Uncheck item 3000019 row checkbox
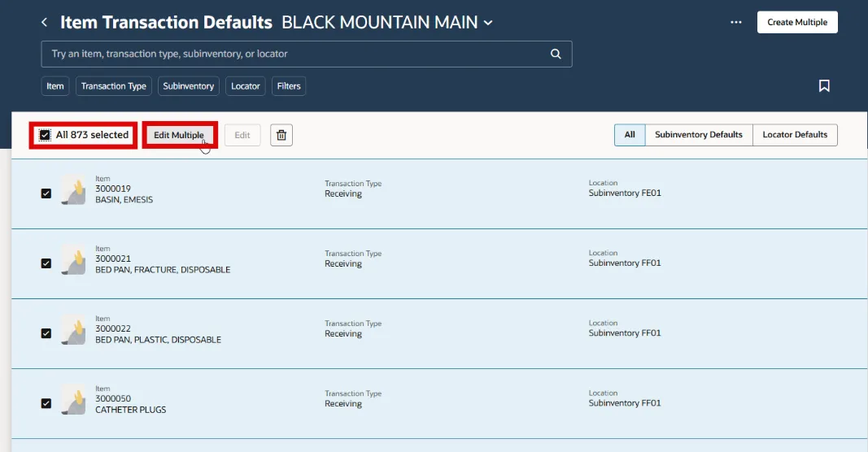868x452 pixels. 46,193
